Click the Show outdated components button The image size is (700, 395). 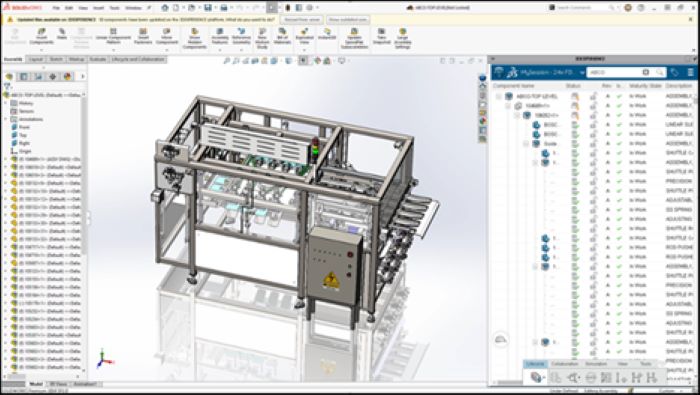pyautogui.click(x=347, y=20)
